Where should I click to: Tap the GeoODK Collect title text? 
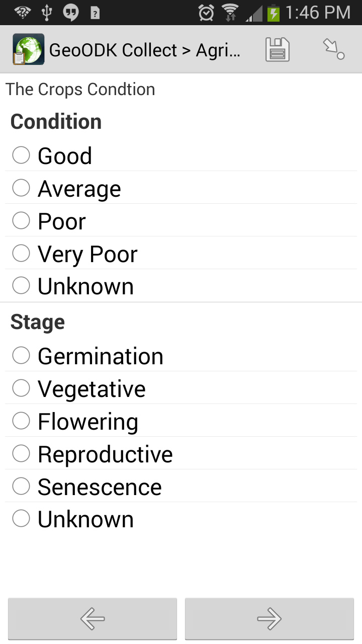pyautogui.click(x=145, y=50)
